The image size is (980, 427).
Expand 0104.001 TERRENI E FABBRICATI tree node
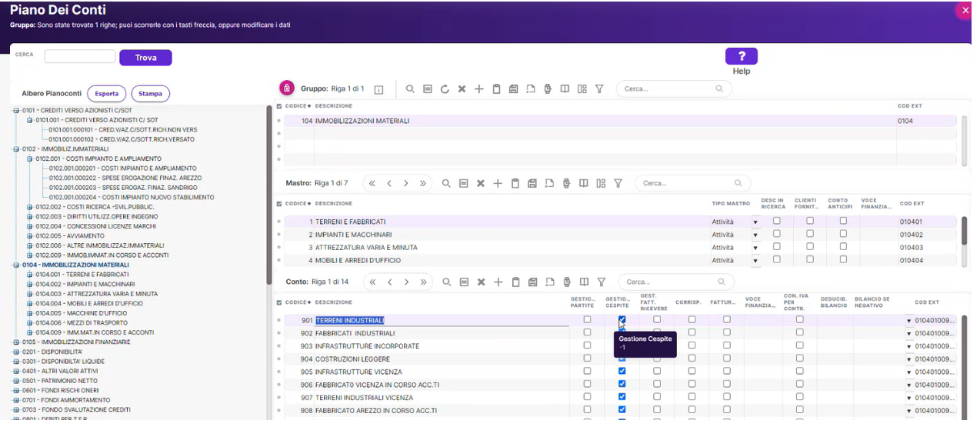pyautogui.click(x=29, y=275)
